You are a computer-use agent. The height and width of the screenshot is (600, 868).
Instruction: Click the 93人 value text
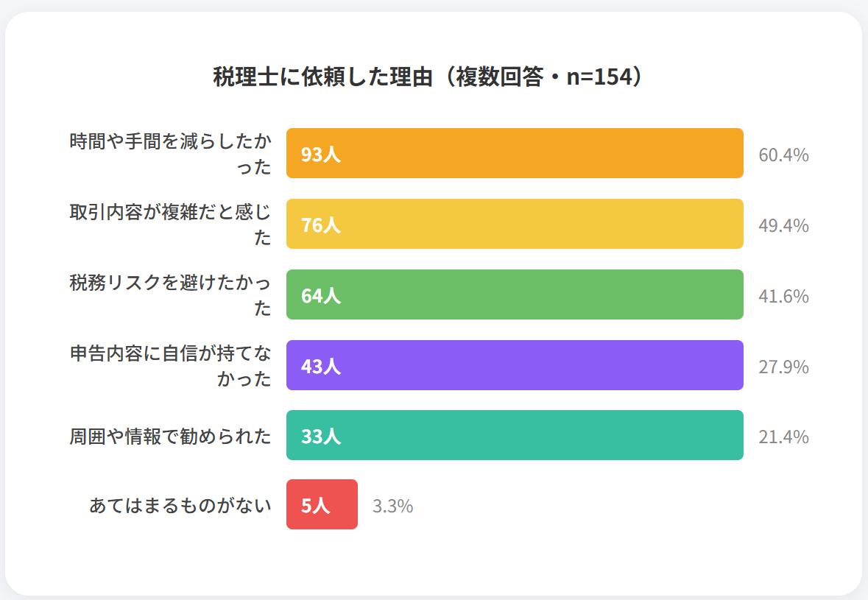[321, 155]
